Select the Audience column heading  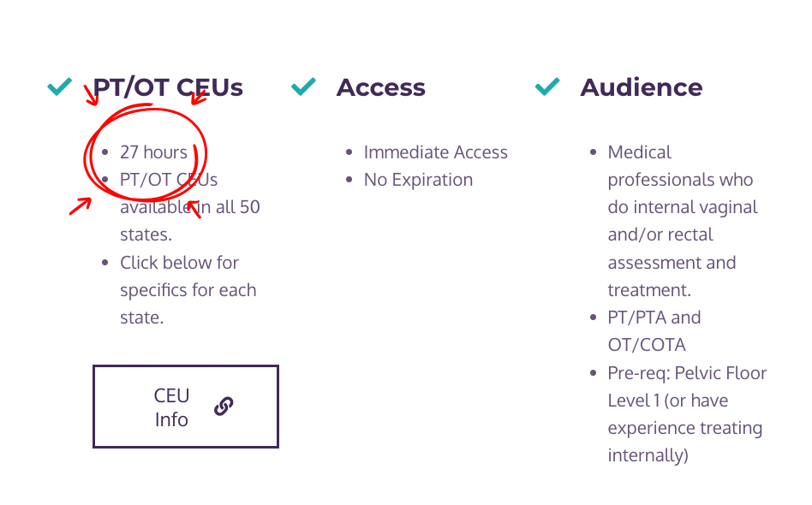coord(642,86)
